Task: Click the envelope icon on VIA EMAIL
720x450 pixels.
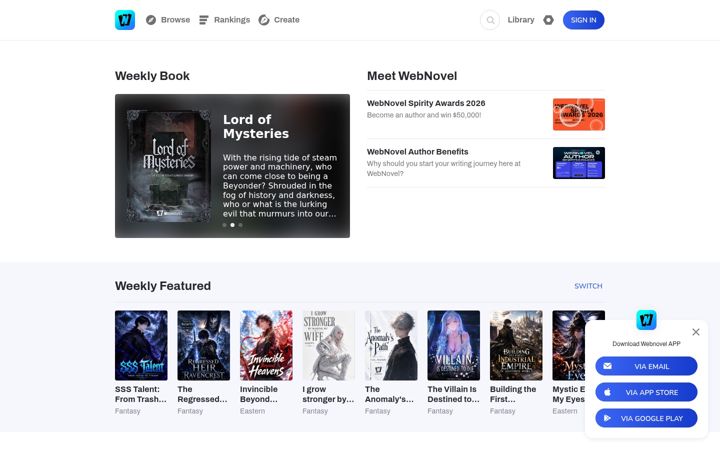Action: pos(607,366)
